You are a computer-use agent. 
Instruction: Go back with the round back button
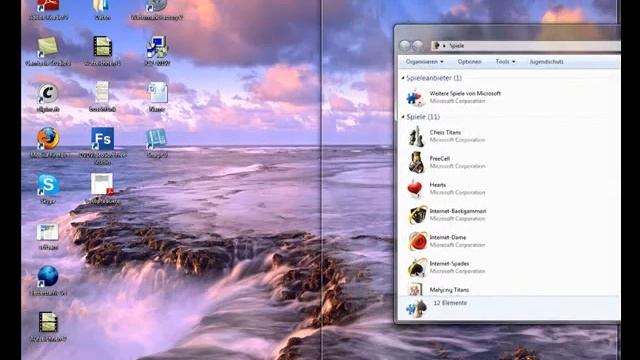[405, 46]
